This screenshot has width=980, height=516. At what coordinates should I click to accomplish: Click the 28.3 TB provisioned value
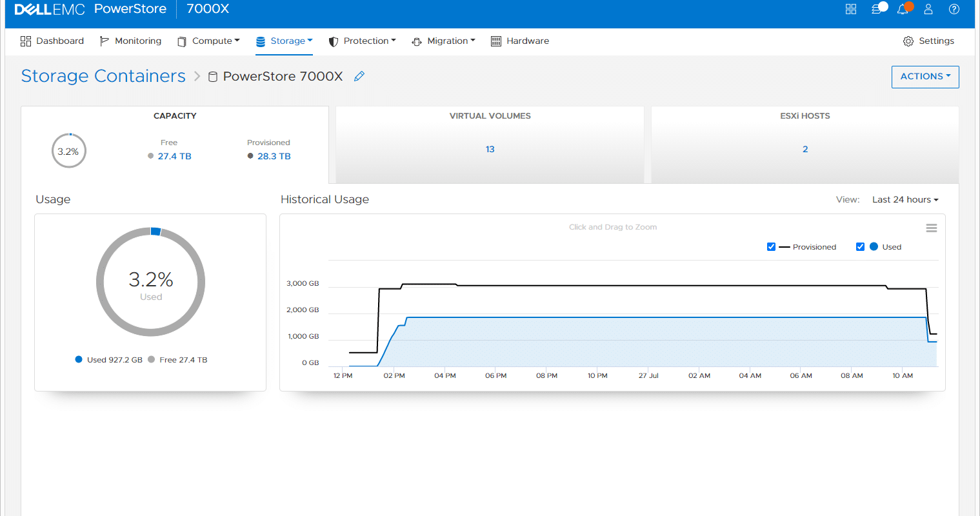tap(274, 156)
